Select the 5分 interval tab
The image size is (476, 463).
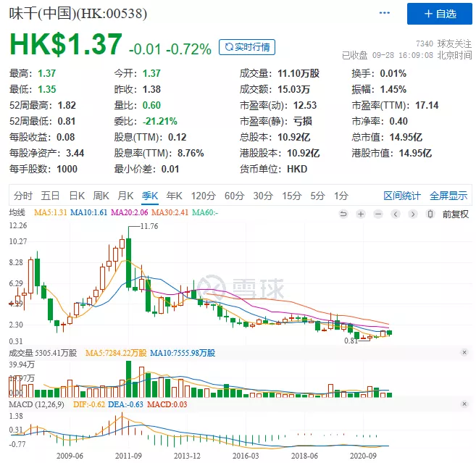[317, 196]
